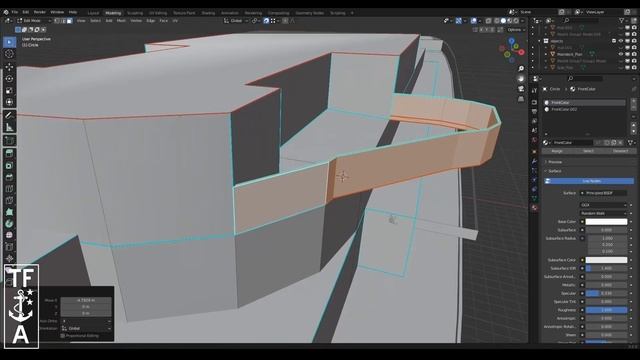Click the Principled BSDF surface button
Image resolution: width=640 pixels, height=360 pixels.
(603, 193)
